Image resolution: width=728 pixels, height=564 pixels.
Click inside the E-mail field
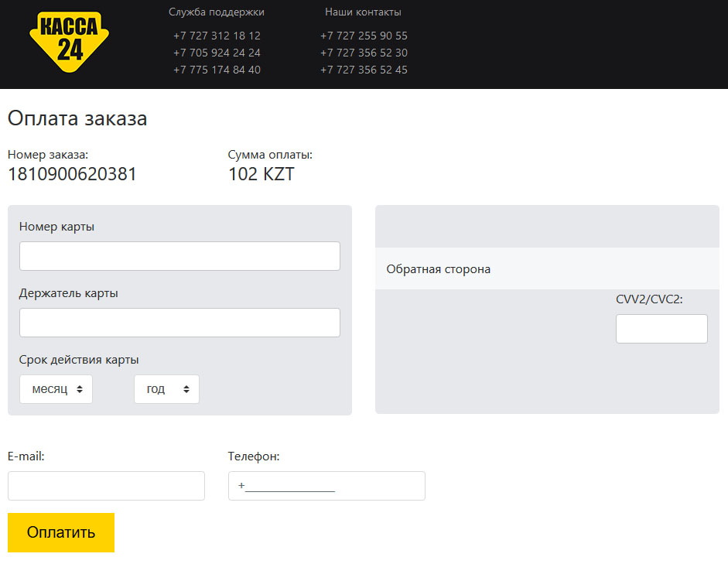[x=105, y=486]
